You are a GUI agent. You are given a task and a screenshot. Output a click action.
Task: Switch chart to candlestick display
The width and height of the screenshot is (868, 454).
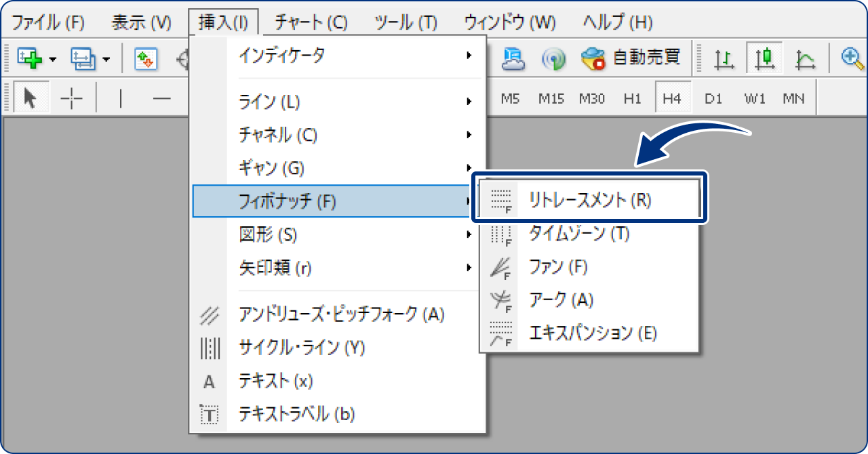(x=765, y=59)
